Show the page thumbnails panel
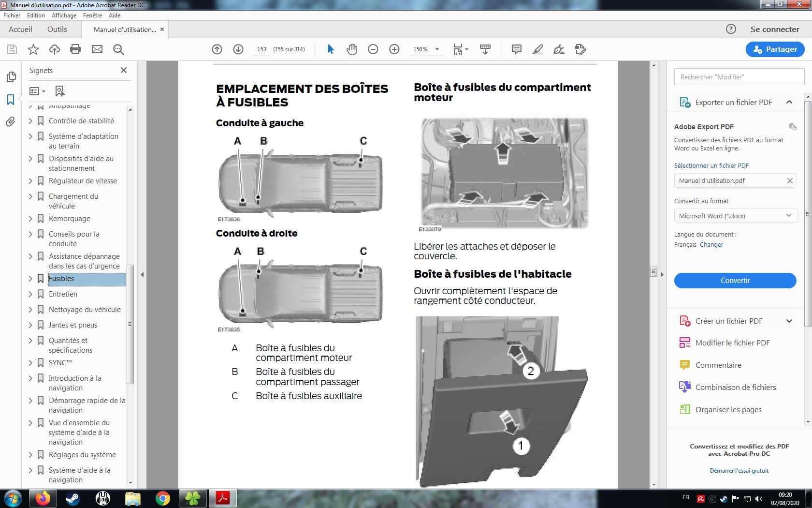 11,77
